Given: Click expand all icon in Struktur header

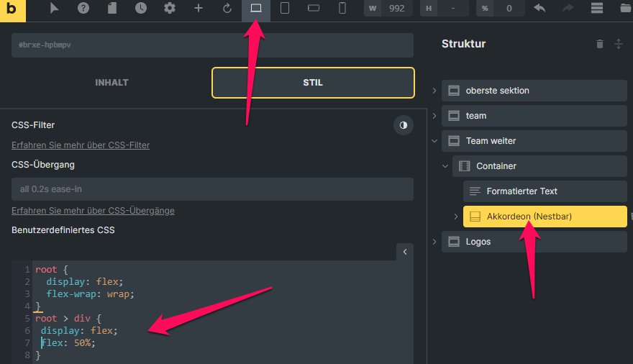Looking at the screenshot, I should point(619,44).
